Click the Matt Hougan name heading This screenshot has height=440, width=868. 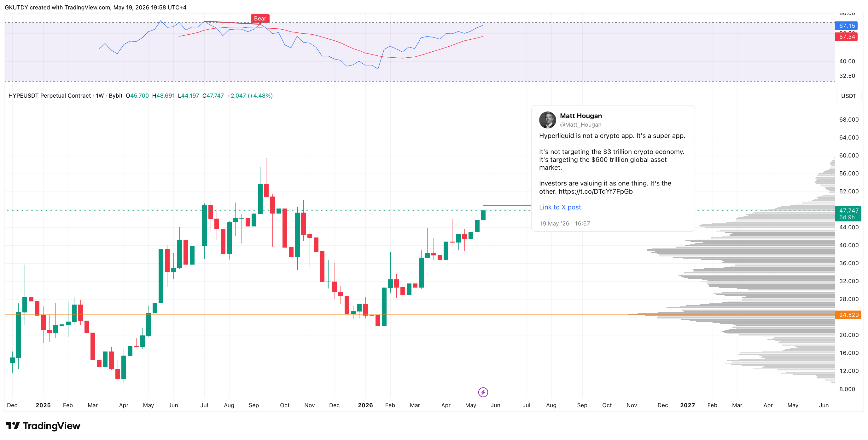580,116
